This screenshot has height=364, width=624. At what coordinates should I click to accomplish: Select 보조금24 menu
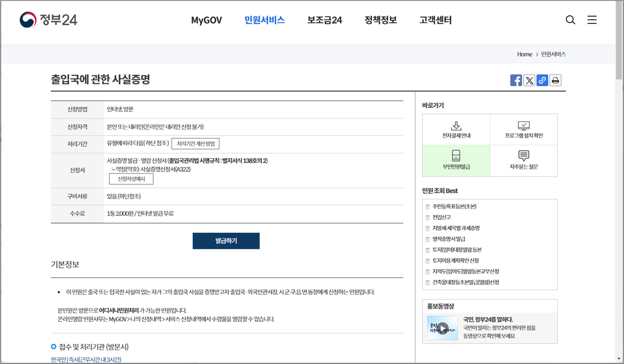tap(324, 20)
